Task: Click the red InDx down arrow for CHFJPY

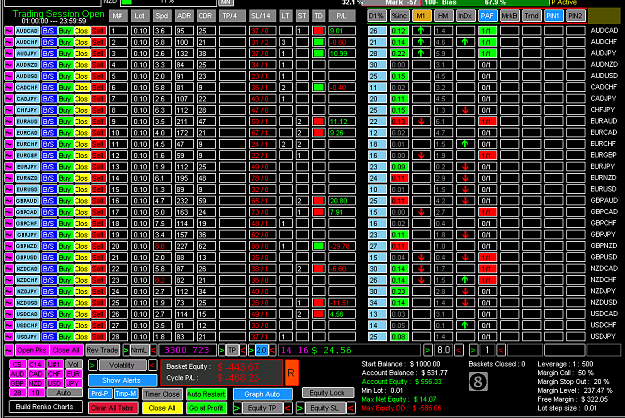Action: tap(465, 110)
